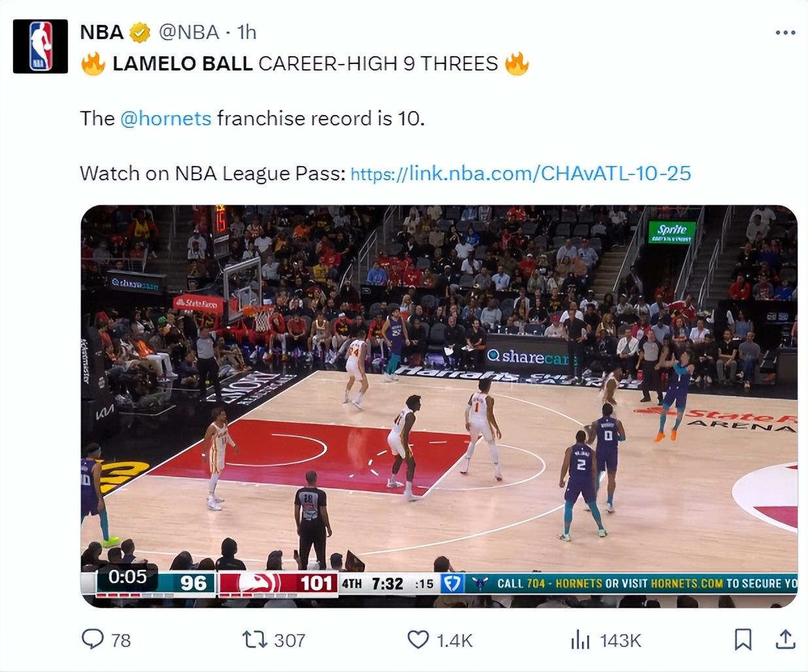Image resolution: width=808 pixels, height=672 pixels.
Task: Share the tweet using the upload arrow icon
Action: click(x=785, y=639)
